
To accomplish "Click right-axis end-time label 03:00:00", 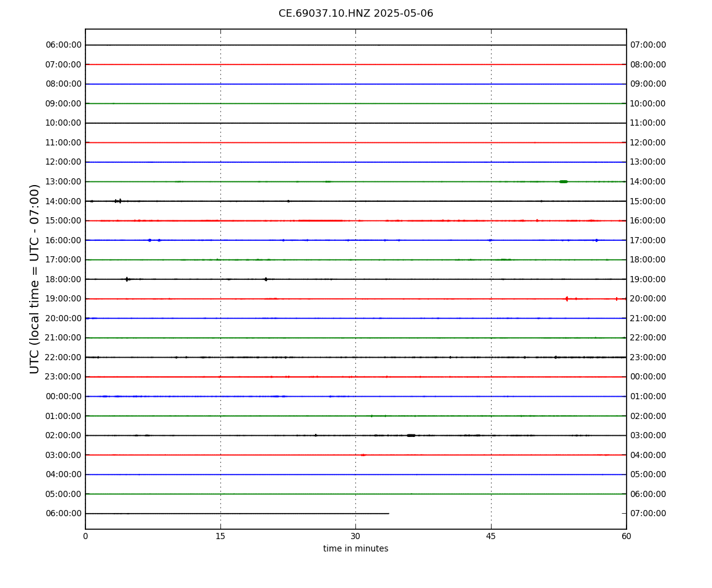I will pos(648,436).
